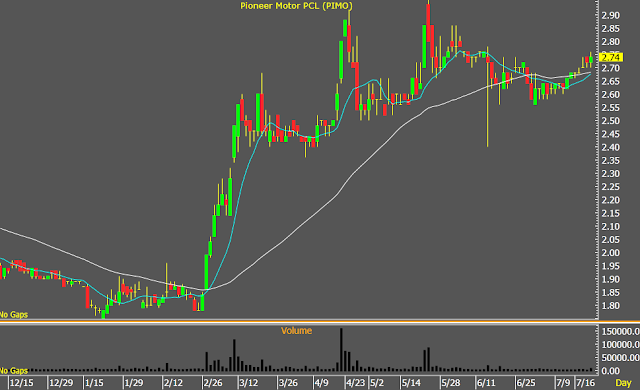Click No Gaps label in price pane

click(14, 315)
